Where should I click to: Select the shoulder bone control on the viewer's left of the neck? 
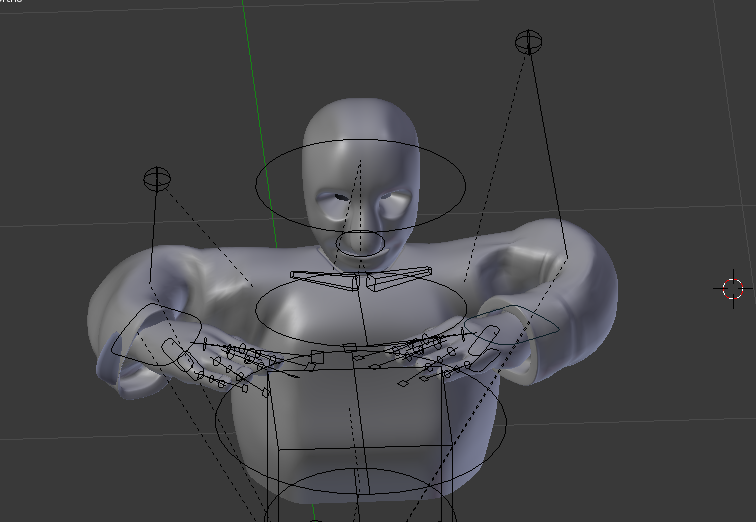pos(324,281)
